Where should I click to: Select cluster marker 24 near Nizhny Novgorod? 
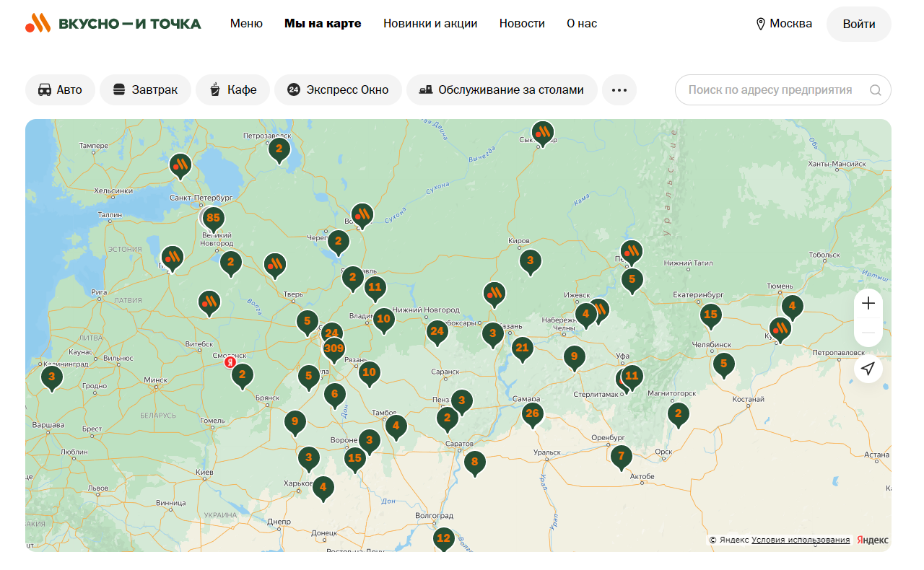(x=437, y=333)
